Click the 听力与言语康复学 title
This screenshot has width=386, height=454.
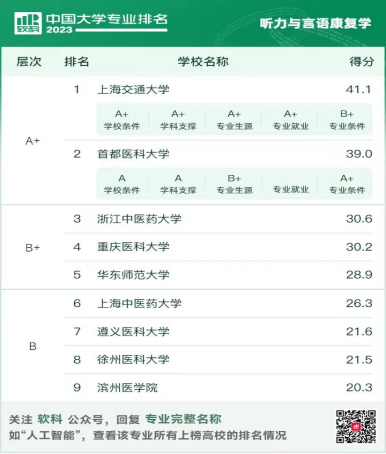315,24
